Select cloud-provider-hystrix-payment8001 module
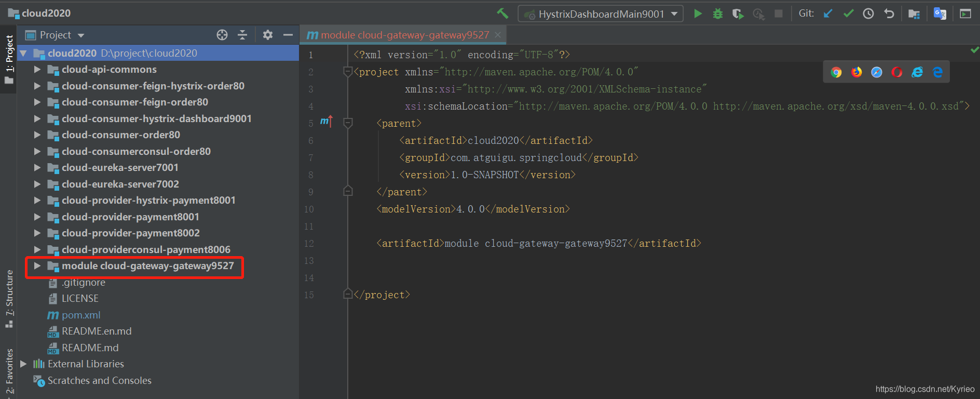The width and height of the screenshot is (980, 399). tap(148, 201)
